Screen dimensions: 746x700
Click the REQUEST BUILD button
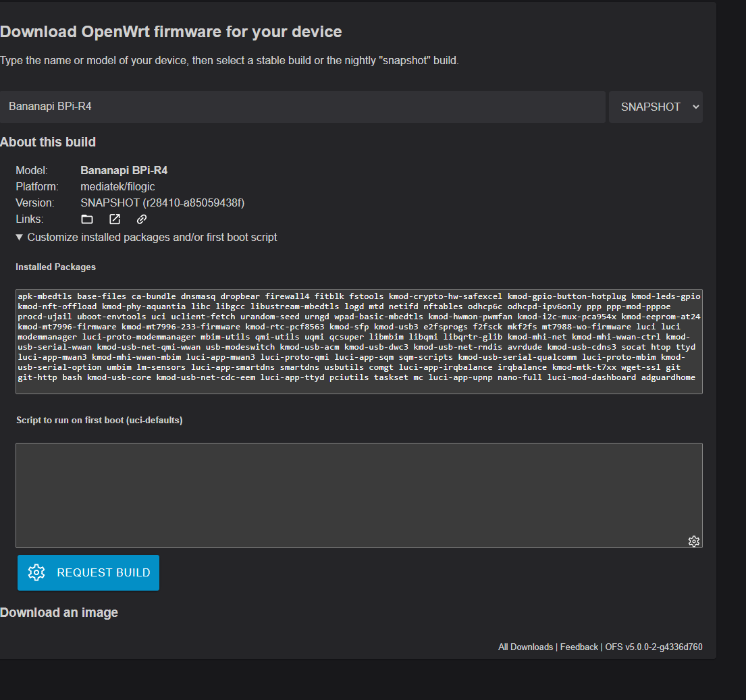click(88, 572)
